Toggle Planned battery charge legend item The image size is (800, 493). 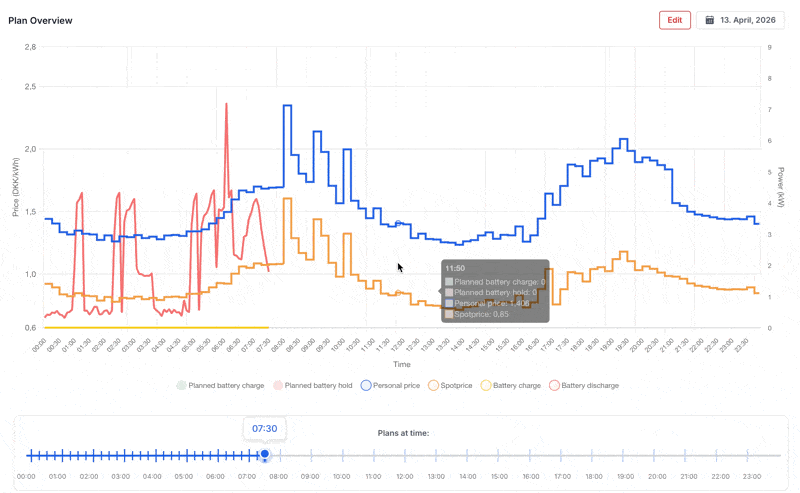click(220, 385)
